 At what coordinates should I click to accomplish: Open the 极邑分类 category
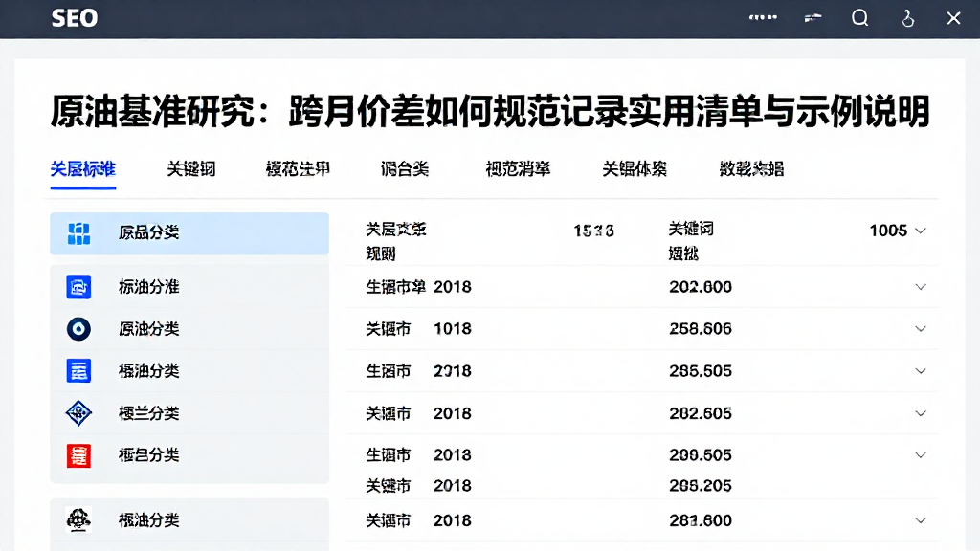(189, 455)
